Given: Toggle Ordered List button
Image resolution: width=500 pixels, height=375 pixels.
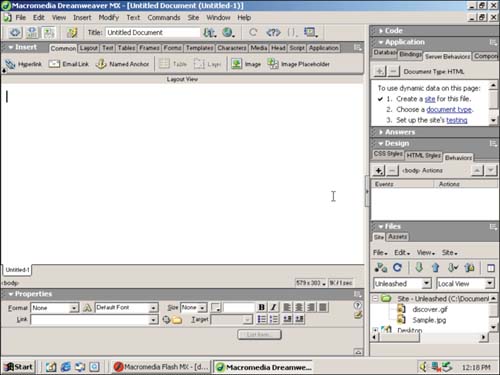Looking at the screenshot, I should pyautogui.click(x=274, y=319).
